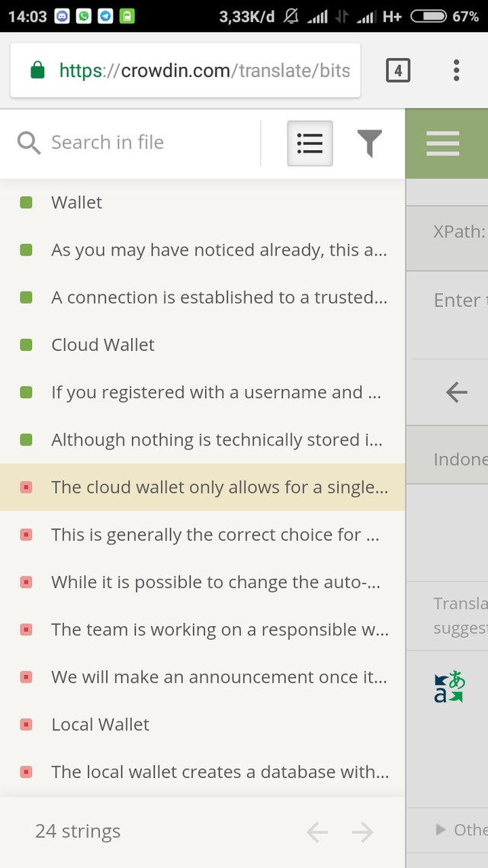This screenshot has width=488, height=868.
Task: Open the browser three-dot overflow menu
Action: 456,70
